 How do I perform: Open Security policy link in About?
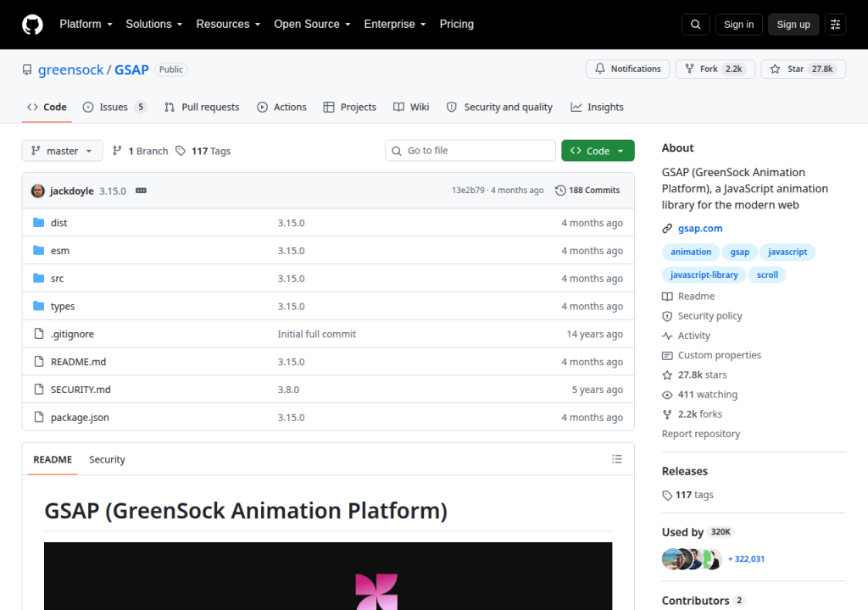(x=702, y=315)
